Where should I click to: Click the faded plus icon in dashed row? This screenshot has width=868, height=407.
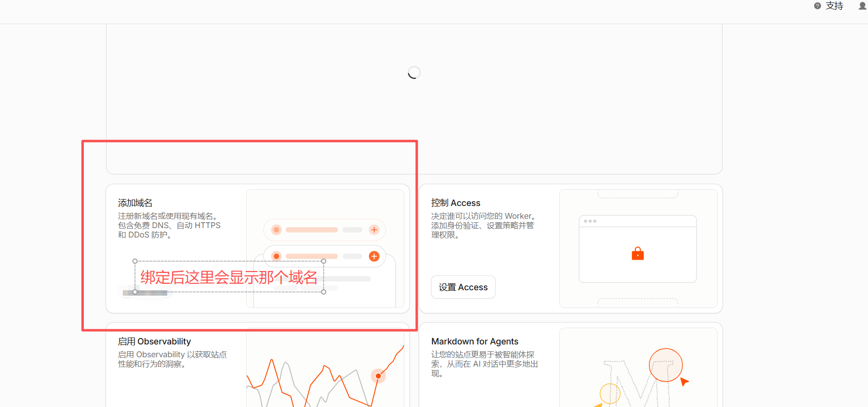374,230
